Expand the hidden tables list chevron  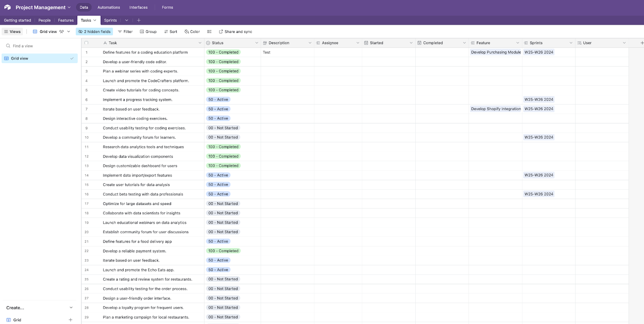point(126,21)
